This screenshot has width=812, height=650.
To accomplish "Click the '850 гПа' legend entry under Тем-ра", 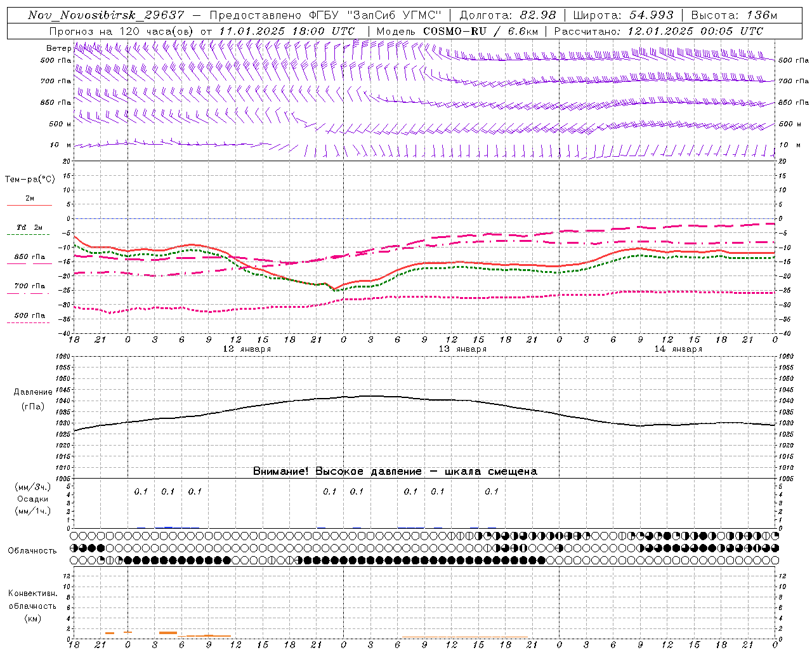I will point(30,257).
